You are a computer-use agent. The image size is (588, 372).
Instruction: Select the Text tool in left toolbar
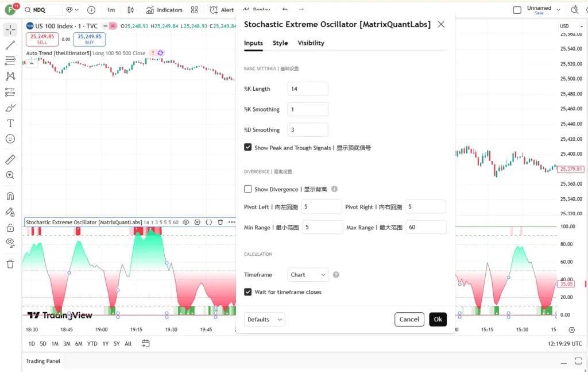coord(10,124)
